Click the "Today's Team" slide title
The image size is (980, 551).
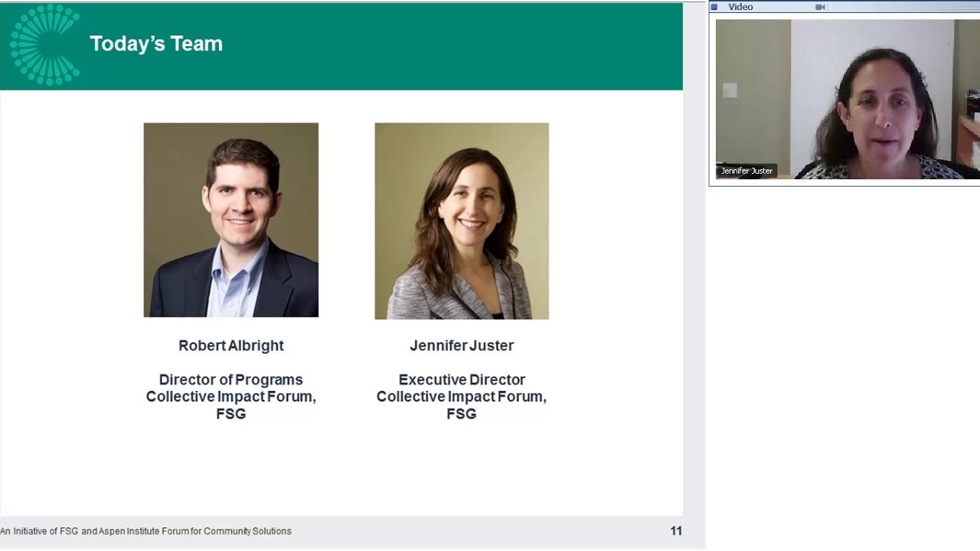(x=156, y=44)
